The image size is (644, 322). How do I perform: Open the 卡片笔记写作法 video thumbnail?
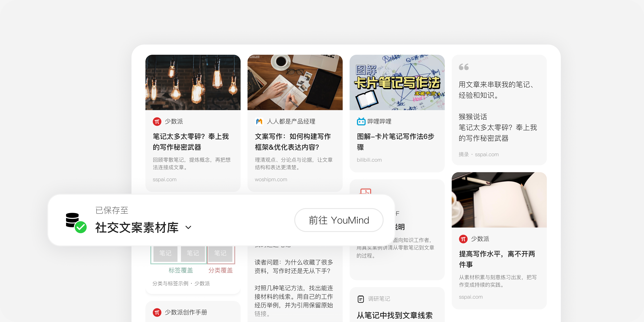[x=397, y=82]
